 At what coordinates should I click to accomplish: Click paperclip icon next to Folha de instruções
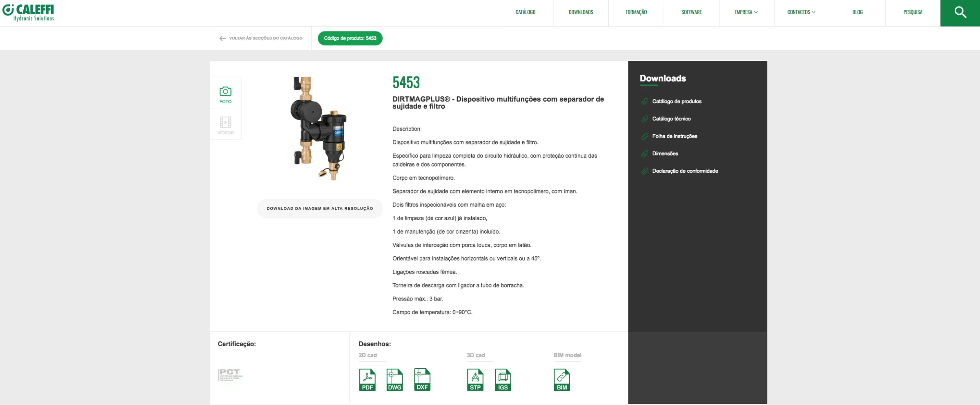tap(644, 136)
